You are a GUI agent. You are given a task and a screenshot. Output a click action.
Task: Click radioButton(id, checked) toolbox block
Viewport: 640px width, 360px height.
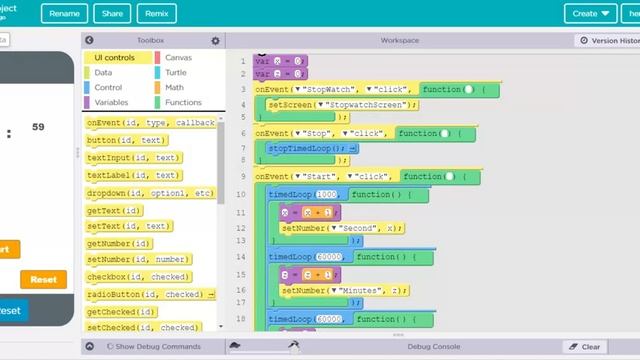151,295
